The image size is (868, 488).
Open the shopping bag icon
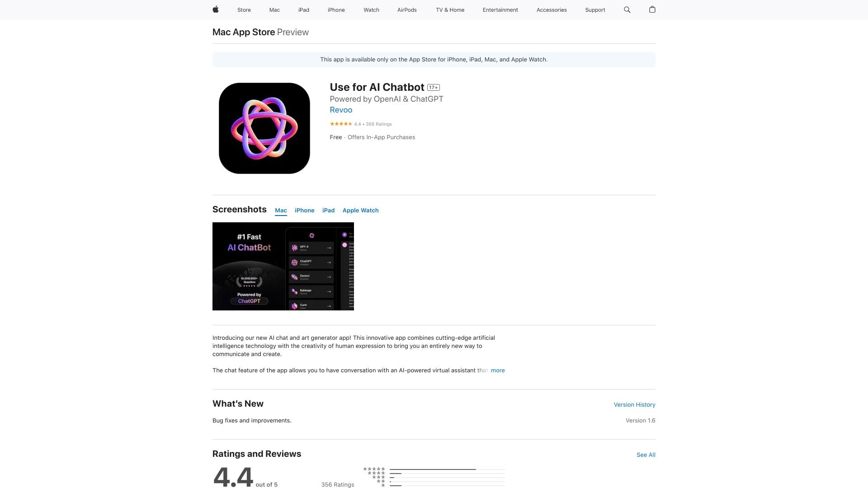pyautogui.click(x=652, y=9)
